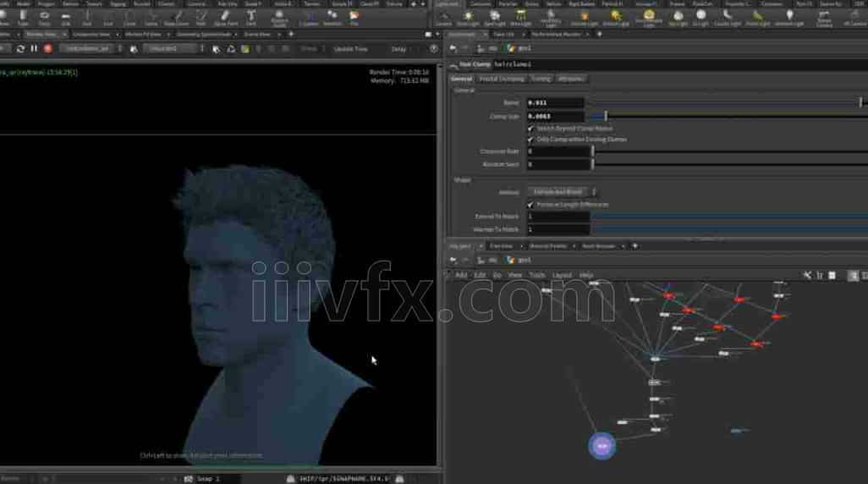Add a Point Light from the shelf
The image size is (868, 484).
468,18
